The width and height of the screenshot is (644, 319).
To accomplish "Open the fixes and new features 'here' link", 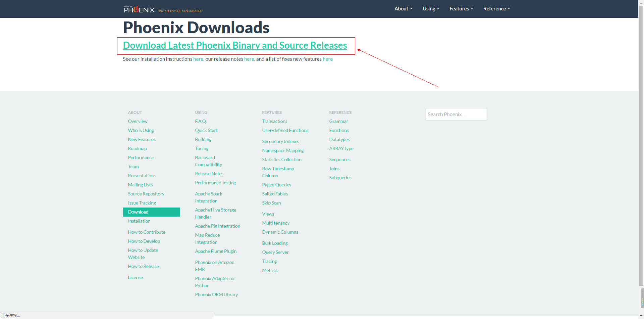I will click(x=328, y=59).
